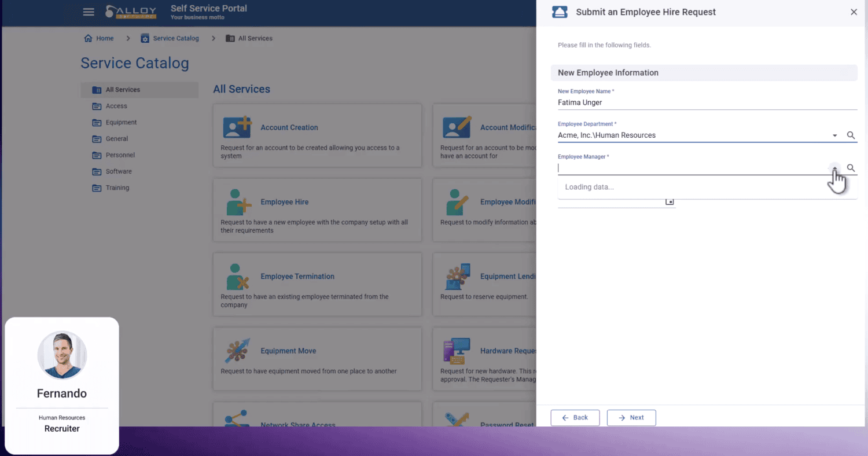Select All Services in the sidebar
868x456 pixels.
[139, 90]
